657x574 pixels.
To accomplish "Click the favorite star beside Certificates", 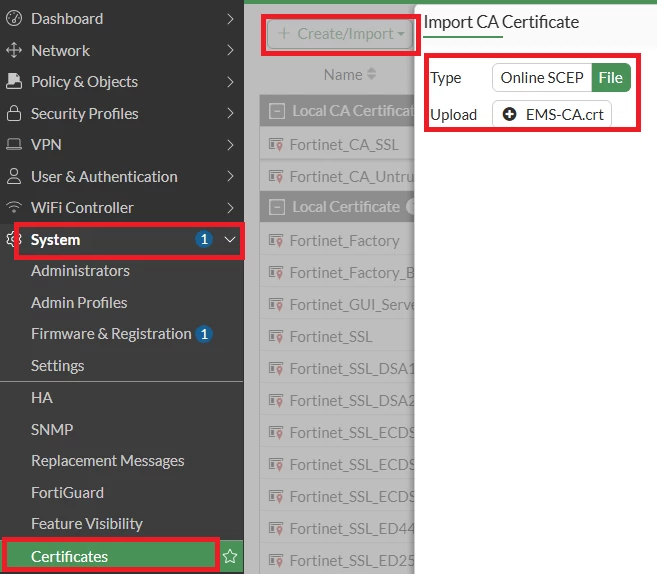I will [230, 556].
